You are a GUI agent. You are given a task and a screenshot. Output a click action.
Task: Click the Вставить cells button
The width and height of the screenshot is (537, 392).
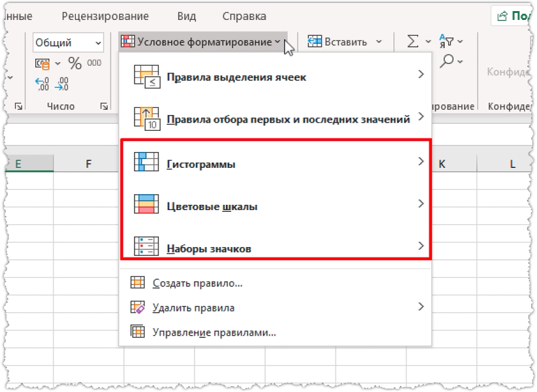337,42
